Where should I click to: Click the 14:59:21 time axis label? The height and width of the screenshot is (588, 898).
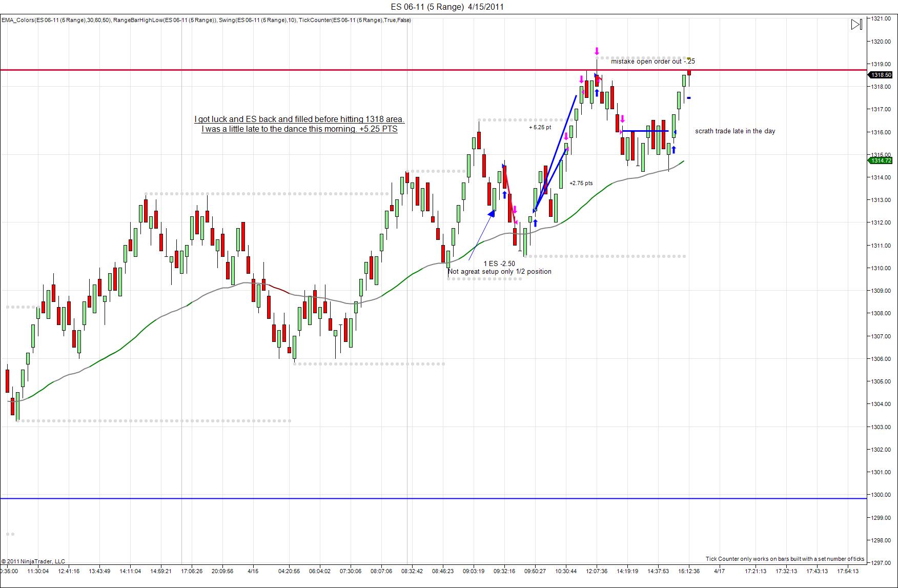(160, 571)
